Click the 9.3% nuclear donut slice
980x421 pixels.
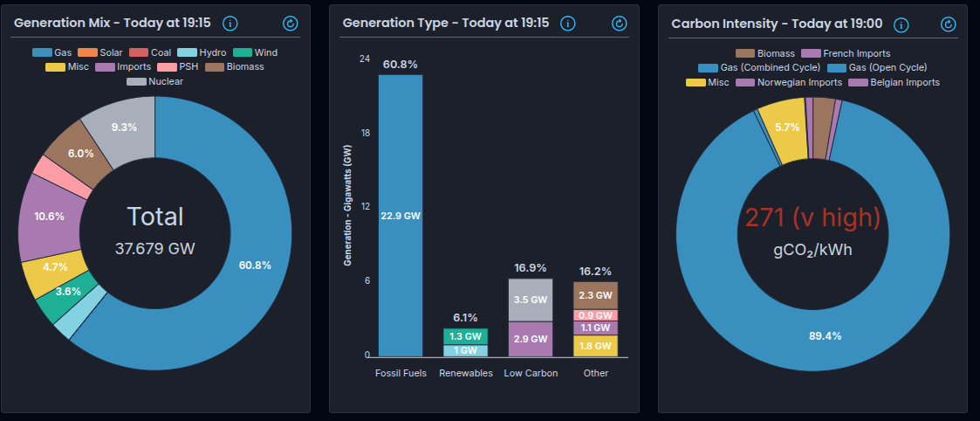pyautogui.click(x=124, y=127)
